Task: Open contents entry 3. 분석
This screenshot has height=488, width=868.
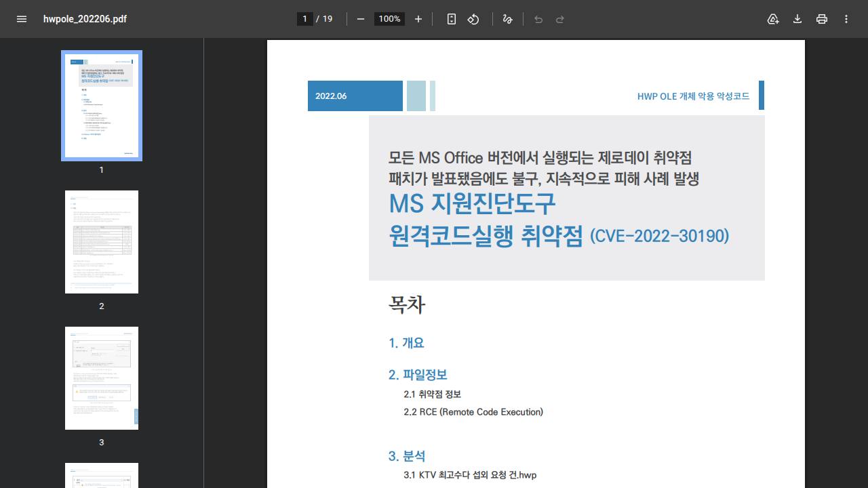Action: click(x=407, y=456)
